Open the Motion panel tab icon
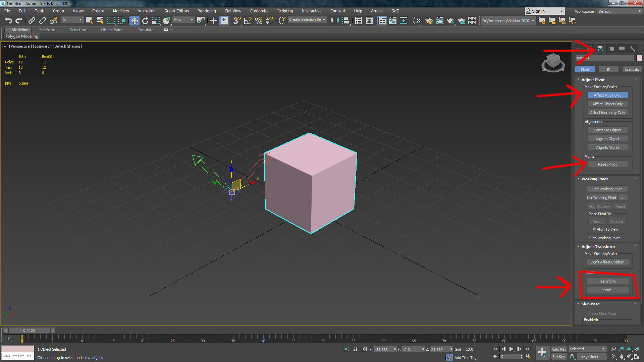 (x=611, y=49)
